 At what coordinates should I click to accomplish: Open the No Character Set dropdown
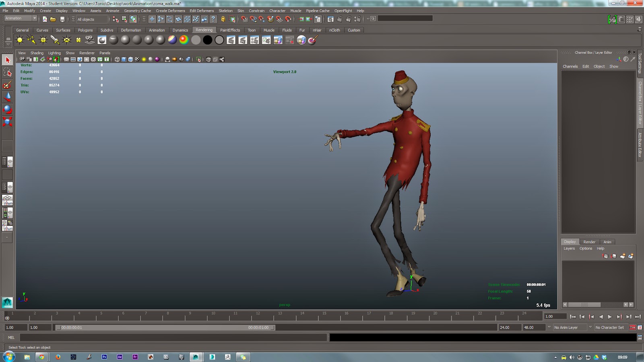(609, 327)
